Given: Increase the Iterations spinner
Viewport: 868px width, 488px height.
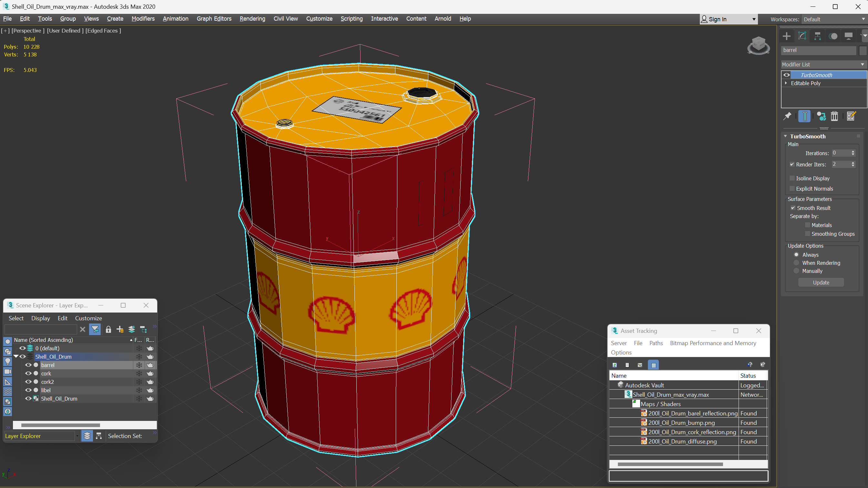Looking at the screenshot, I should [853, 152].
